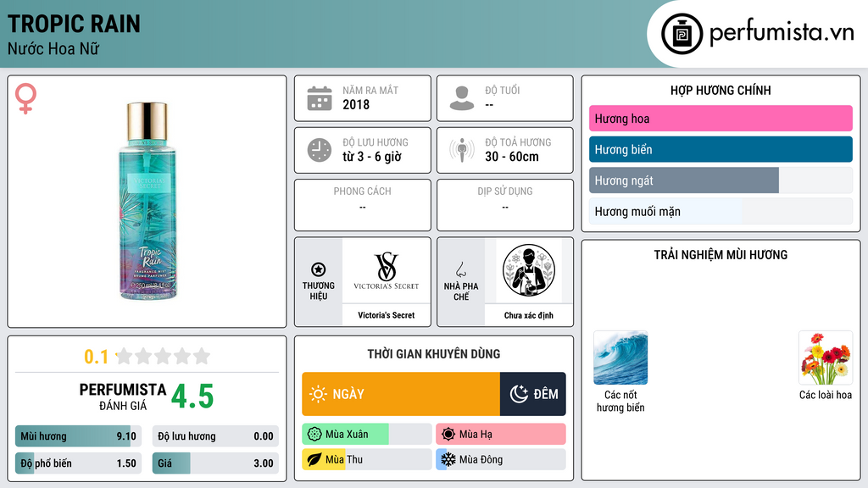
Task: Click the Mùa Đông season bar
Action: coord(501,459)
